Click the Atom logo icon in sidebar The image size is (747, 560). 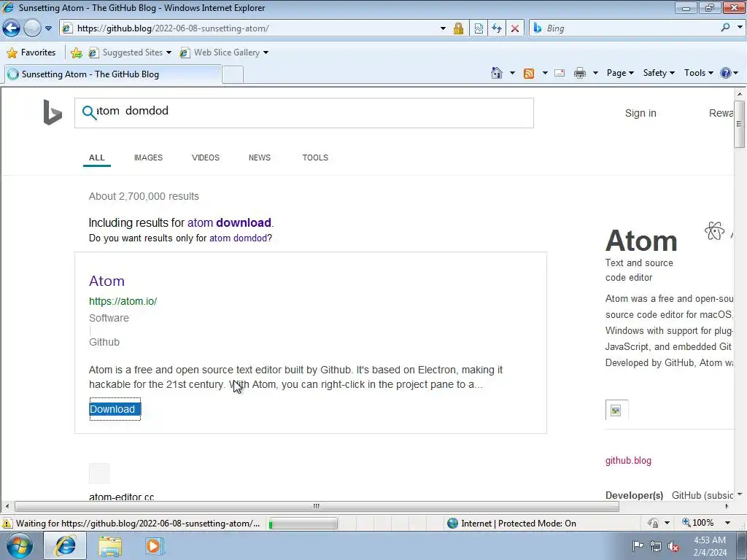click(x=714, y=231)
